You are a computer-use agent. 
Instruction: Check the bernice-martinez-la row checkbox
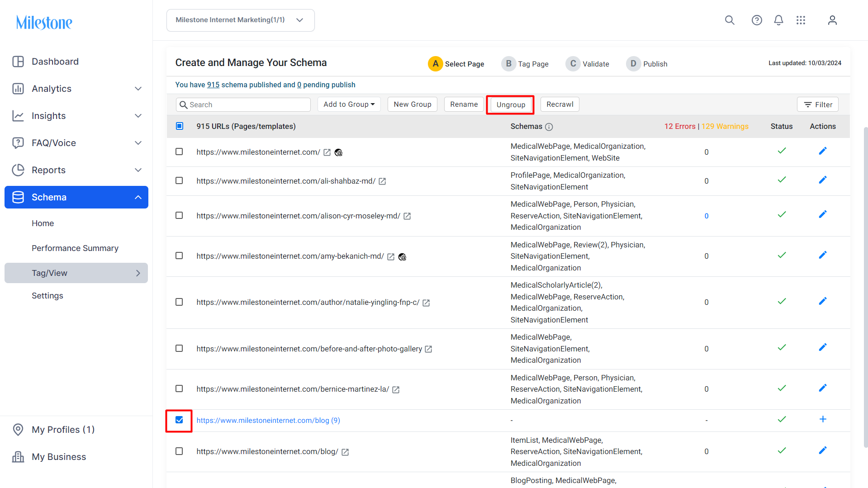179,389
